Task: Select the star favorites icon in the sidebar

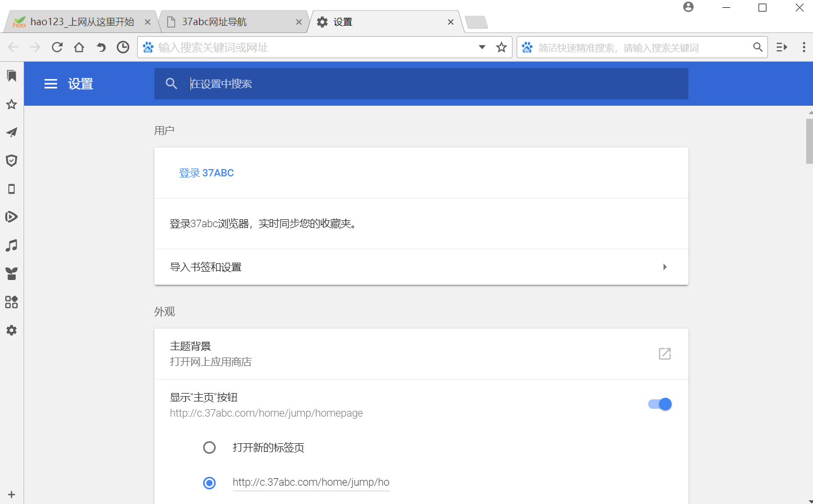Action: (x=12, y=104)
